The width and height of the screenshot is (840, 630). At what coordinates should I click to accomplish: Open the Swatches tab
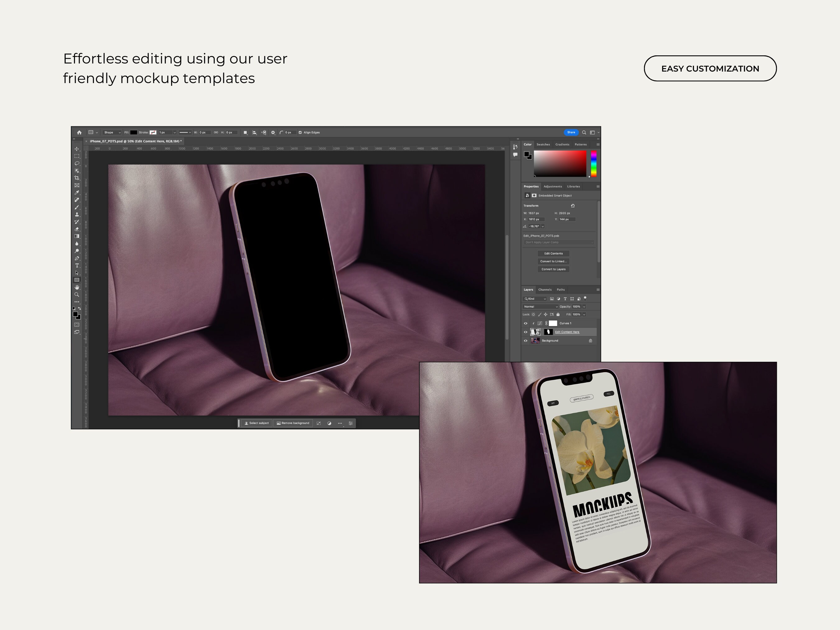(544, 145)
